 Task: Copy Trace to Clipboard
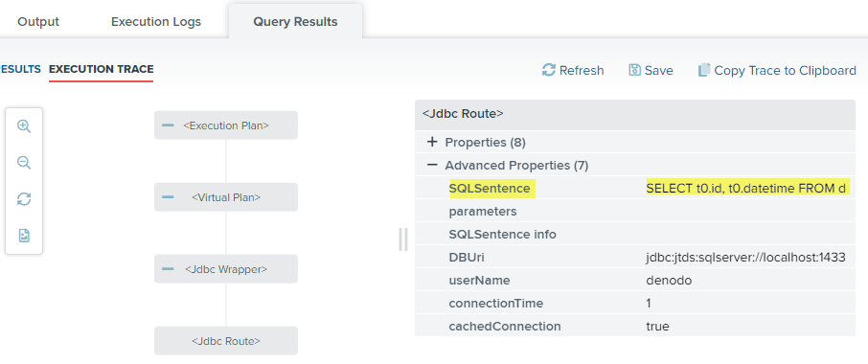pos(777,70)
